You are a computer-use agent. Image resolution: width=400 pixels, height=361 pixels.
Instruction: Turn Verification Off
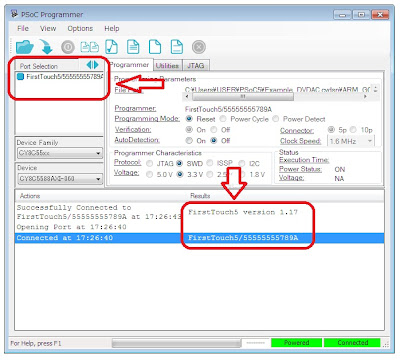tap(214, 129)
